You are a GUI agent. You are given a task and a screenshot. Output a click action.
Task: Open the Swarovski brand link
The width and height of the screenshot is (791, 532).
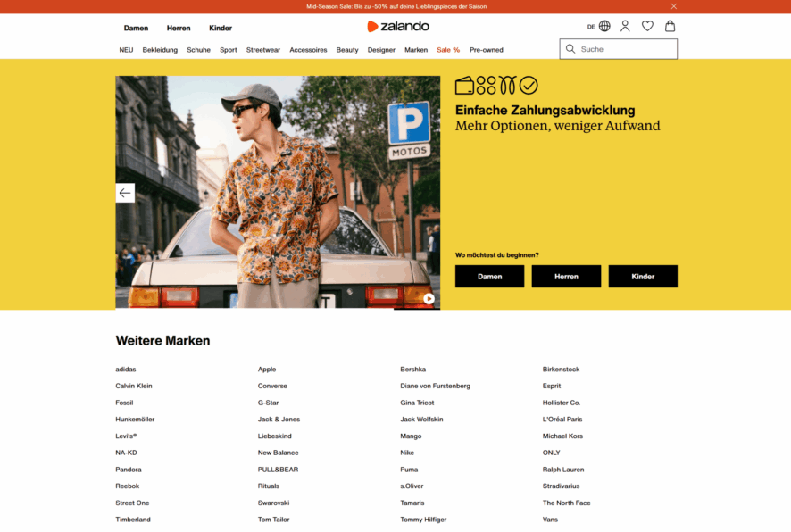tap(274, 503)
